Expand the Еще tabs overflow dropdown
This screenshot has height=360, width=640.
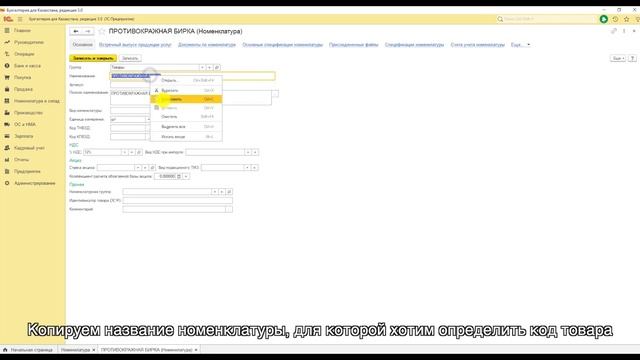(x=520, y=45)
